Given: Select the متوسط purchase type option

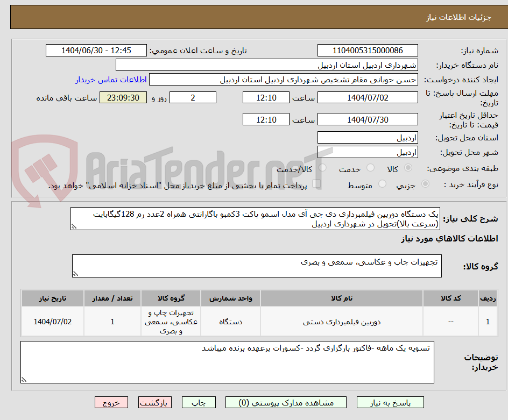Looking at the screenshot, I should tap(382, 184).
